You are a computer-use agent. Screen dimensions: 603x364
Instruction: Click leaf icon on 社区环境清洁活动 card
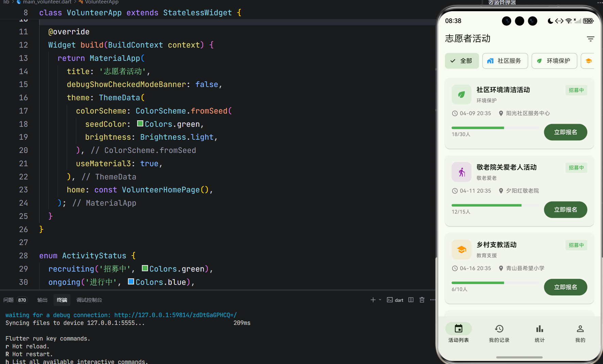click(x=461, y=94)
